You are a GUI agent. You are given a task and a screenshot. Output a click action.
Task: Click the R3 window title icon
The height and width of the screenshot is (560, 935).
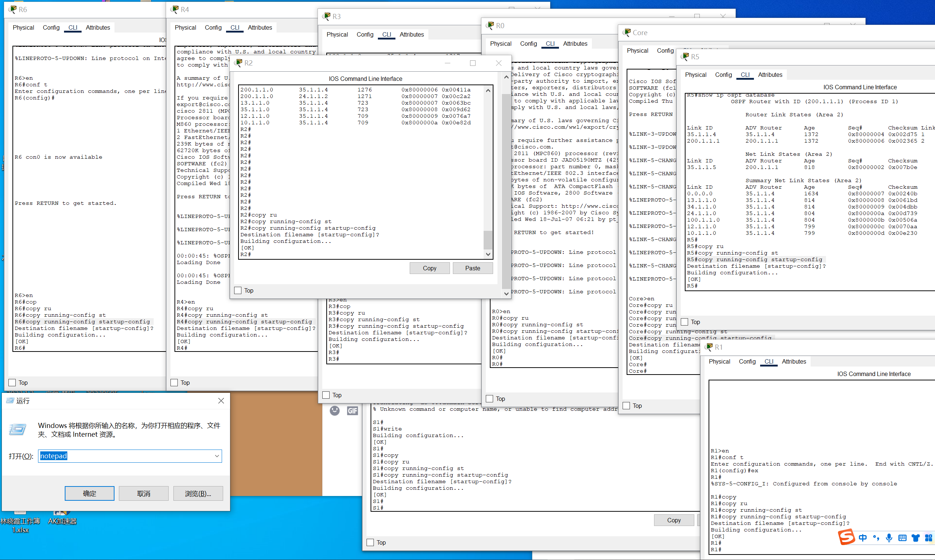point(326,16)
